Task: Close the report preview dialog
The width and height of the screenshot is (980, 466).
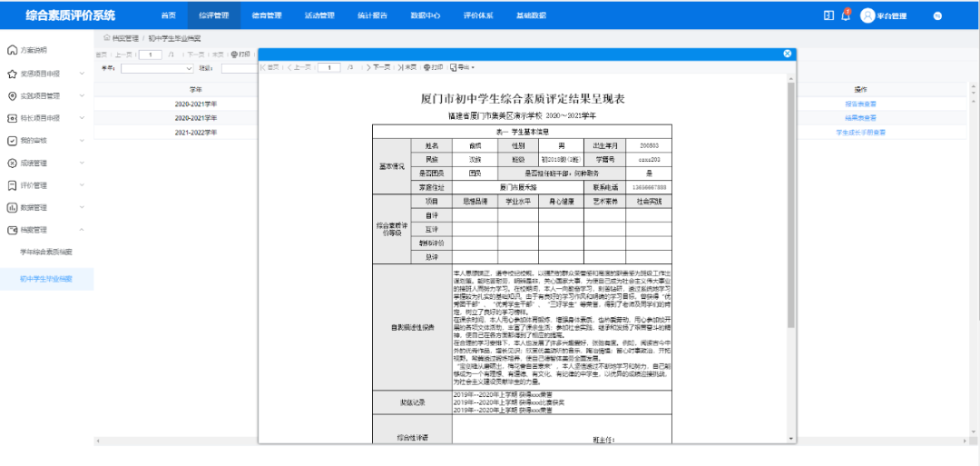Action: (788, 54)
